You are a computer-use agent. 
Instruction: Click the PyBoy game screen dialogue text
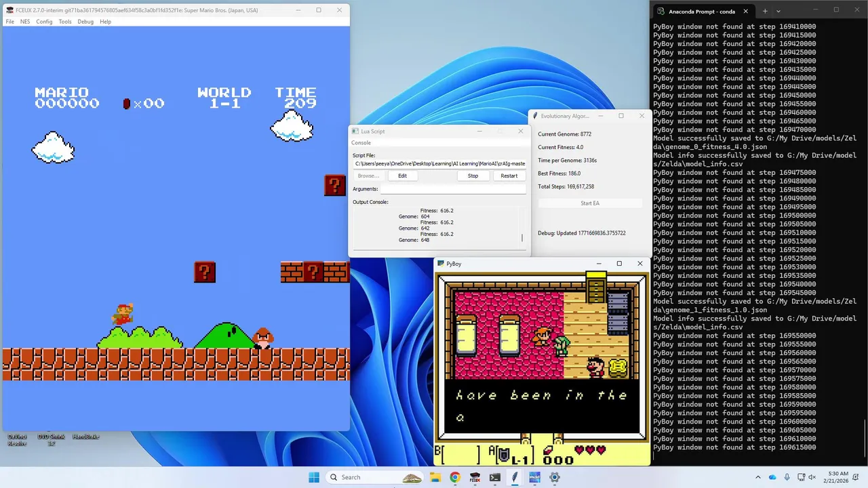tap(542, 405)
